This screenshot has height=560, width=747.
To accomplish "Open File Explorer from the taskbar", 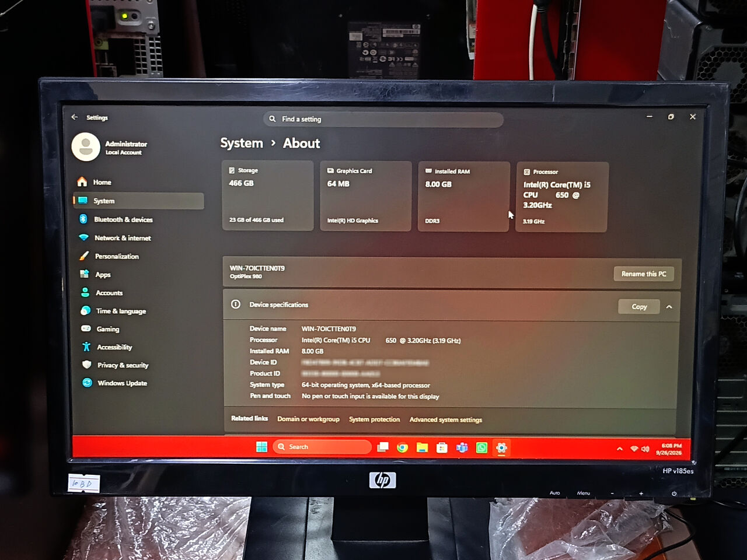I will pyautogui.click(x=422, y=447).
